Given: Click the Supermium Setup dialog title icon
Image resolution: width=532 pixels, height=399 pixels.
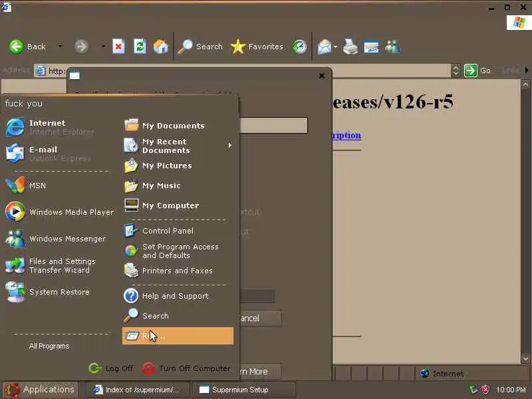Looking at the screenshot, I should pos(74,75).
